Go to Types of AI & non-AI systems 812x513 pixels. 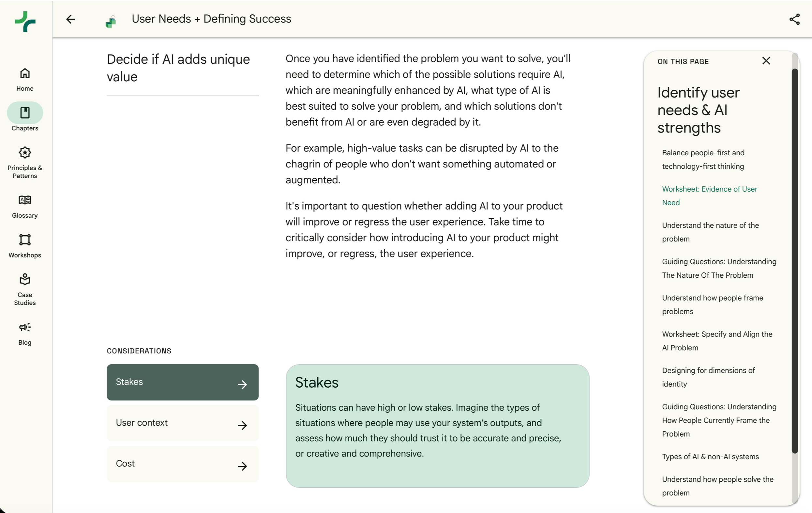[x=710, y=457]
